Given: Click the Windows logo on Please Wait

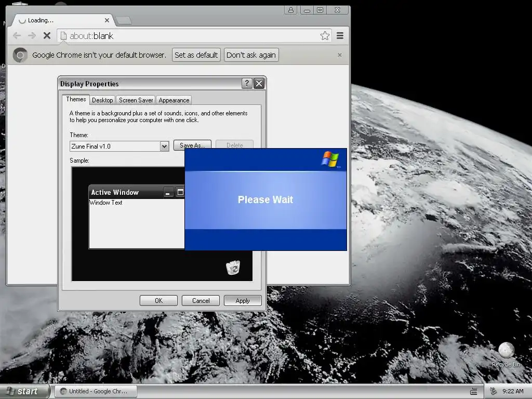Looking at the screenshot, I should 330,159.
